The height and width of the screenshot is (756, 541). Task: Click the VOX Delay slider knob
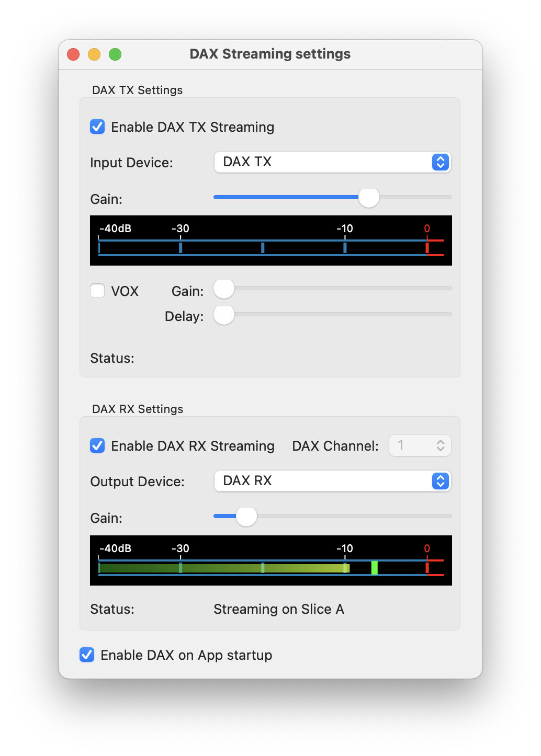[224, 314]
